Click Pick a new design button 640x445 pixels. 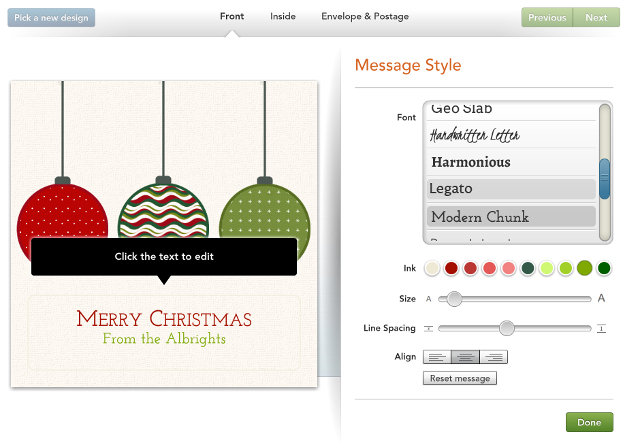(x=51, y=18)
